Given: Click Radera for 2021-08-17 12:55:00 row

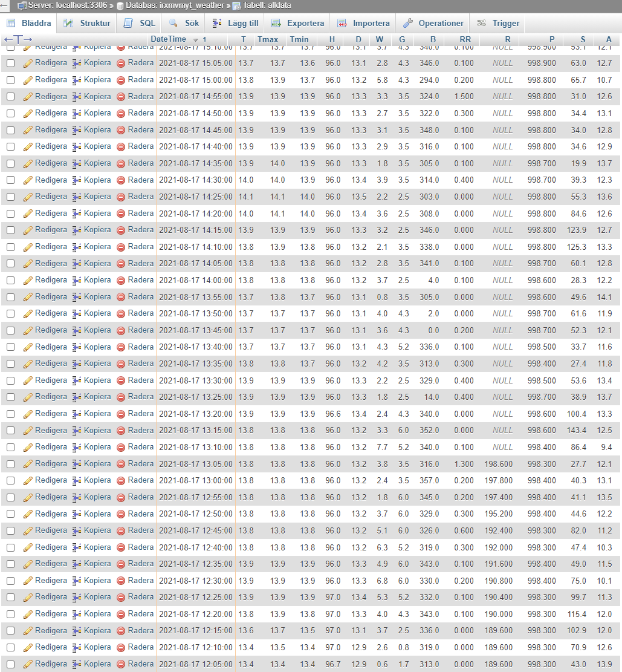Looking at the screenshot, I should pyautogui.click(x=140, y=497).
